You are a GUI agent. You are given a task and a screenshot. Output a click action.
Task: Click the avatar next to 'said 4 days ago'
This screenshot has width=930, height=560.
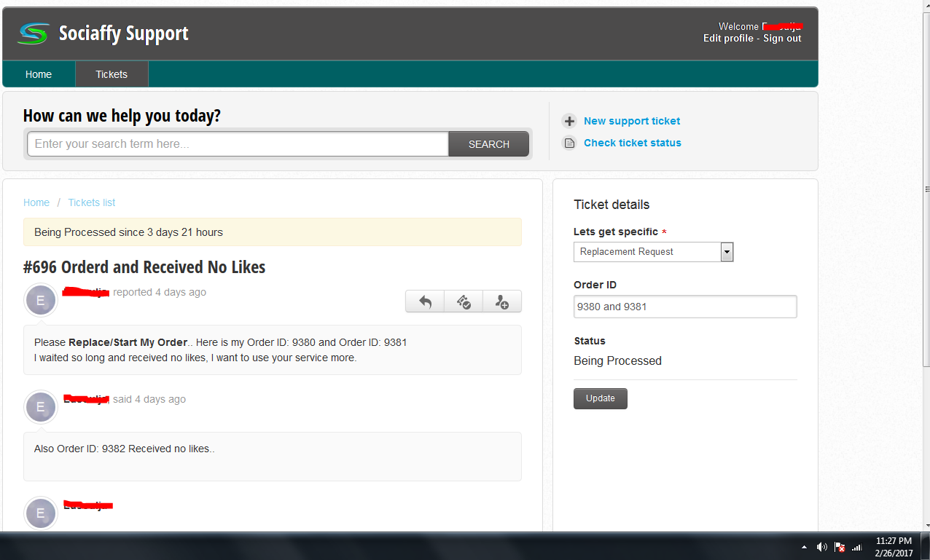pyautogui.click(x=41, y=407)
